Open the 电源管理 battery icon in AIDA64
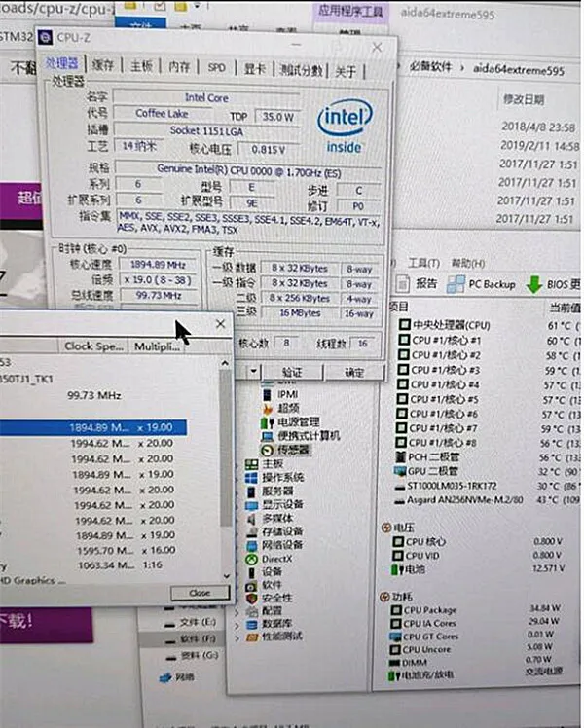Screen dimensions: 584x728 pos(268,422)
